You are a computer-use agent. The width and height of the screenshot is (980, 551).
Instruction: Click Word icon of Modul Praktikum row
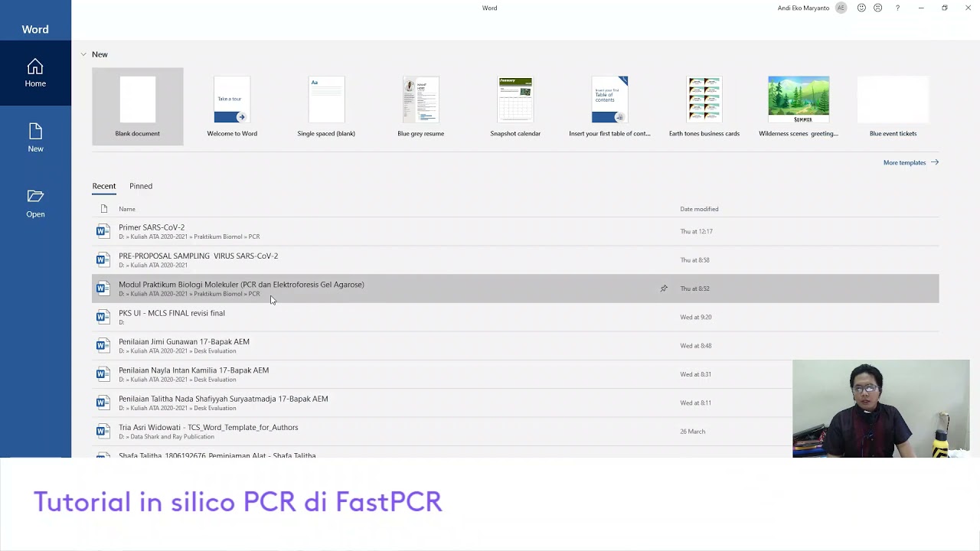[x=103, y=289]
